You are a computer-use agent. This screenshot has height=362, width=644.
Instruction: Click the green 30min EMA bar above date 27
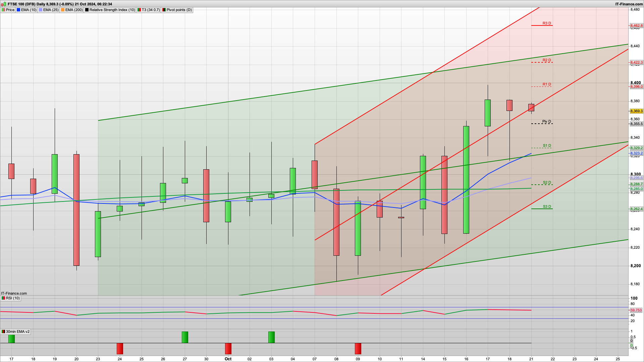(185, 338)
